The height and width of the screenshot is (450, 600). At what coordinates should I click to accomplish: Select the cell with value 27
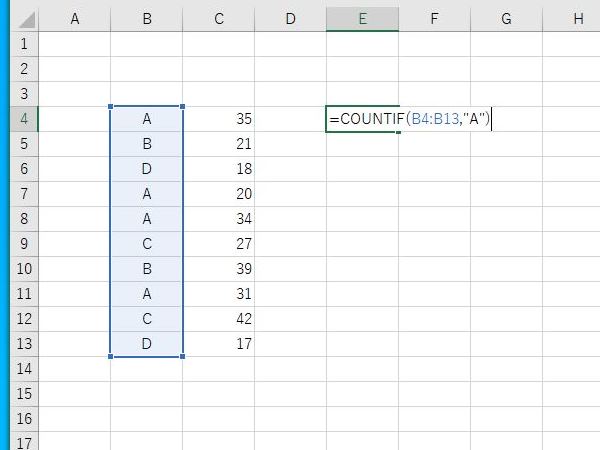coord(219,244)
